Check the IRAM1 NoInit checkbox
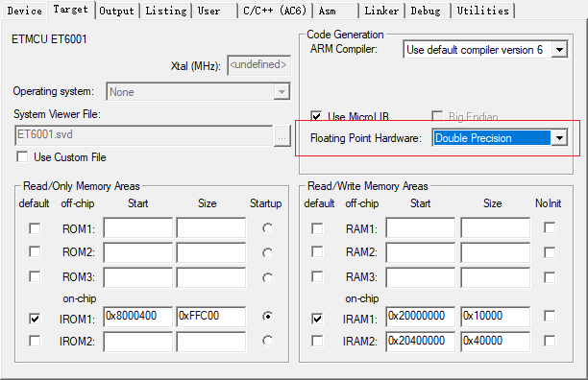The image size is (588, 380). pos(550,316)
